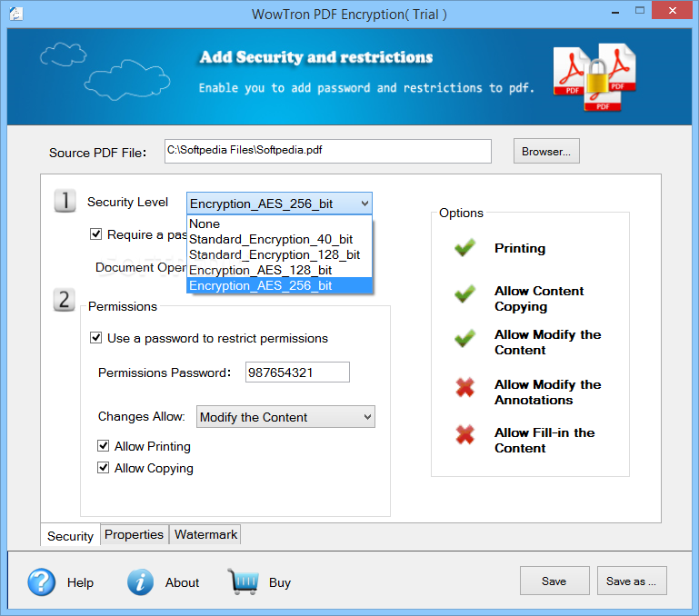This screenshot has width=699, height=616.
Task: Open the Changes Allow dropdown
Action: (x=286, y=417)
